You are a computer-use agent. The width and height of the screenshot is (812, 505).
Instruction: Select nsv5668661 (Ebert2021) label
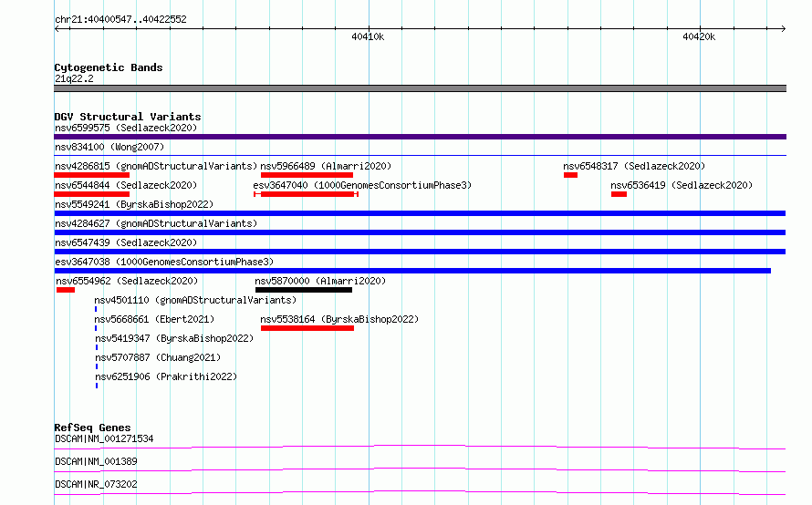click(154, 319)
